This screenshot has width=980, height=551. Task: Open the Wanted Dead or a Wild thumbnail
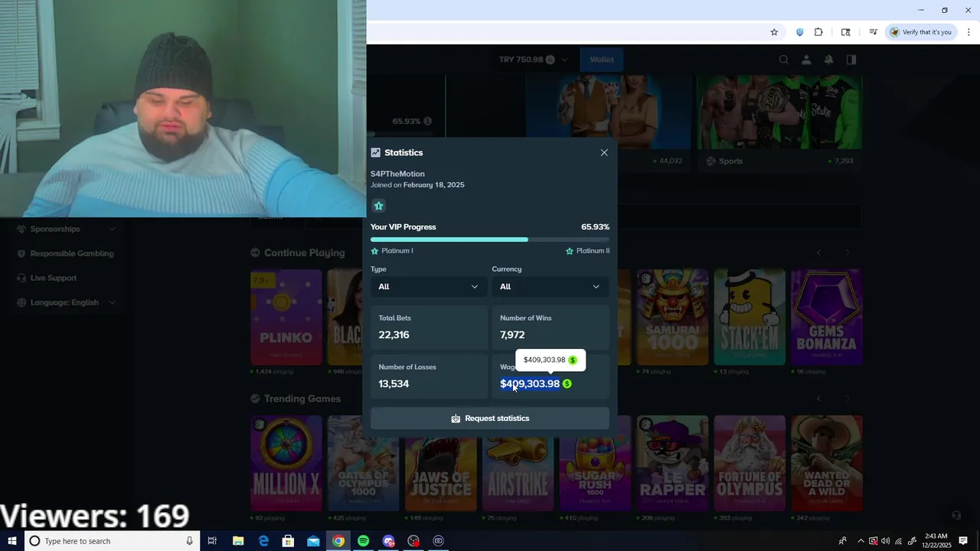[827, 463]
